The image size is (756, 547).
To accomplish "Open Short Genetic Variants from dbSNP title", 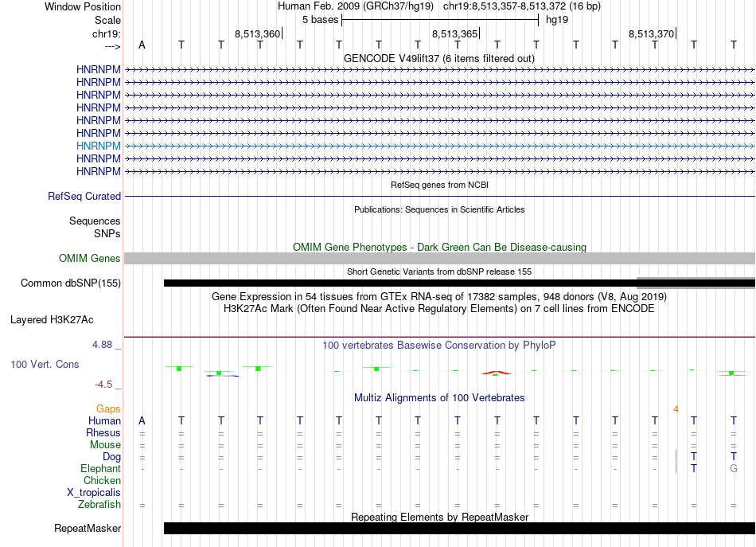I will click(x=439, y=272).
